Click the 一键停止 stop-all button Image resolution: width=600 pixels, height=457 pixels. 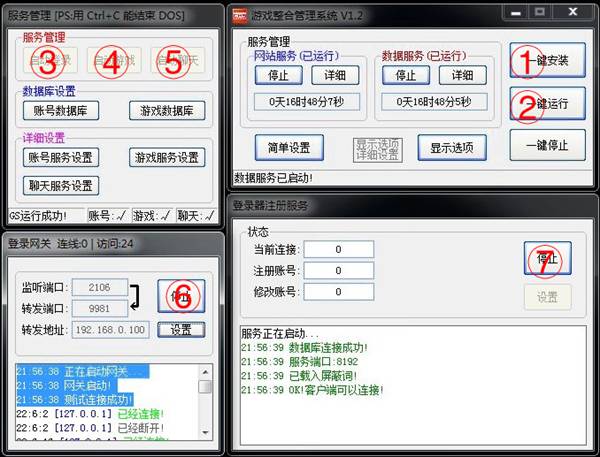(547, 145)
